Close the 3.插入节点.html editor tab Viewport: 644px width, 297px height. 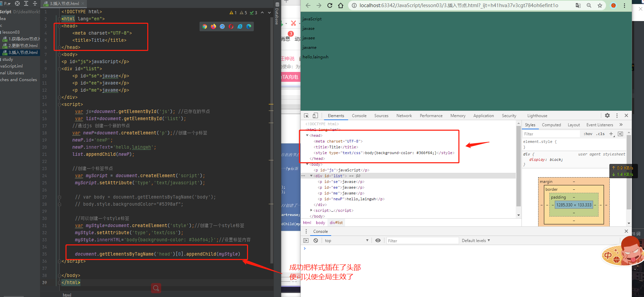(x=82, y=4)
